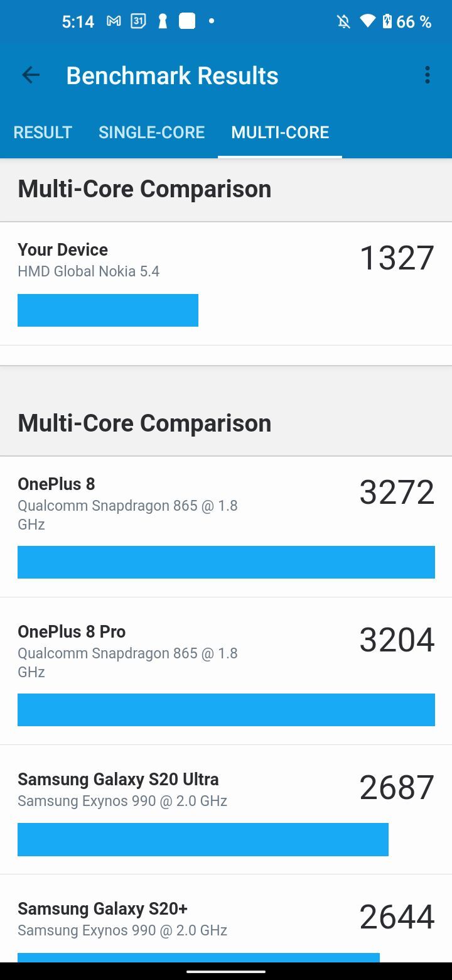Image resolution: width=452 pixels, height=980 pixels.
Task: Open the three-dot overflow menu
Action: [427, 75]
